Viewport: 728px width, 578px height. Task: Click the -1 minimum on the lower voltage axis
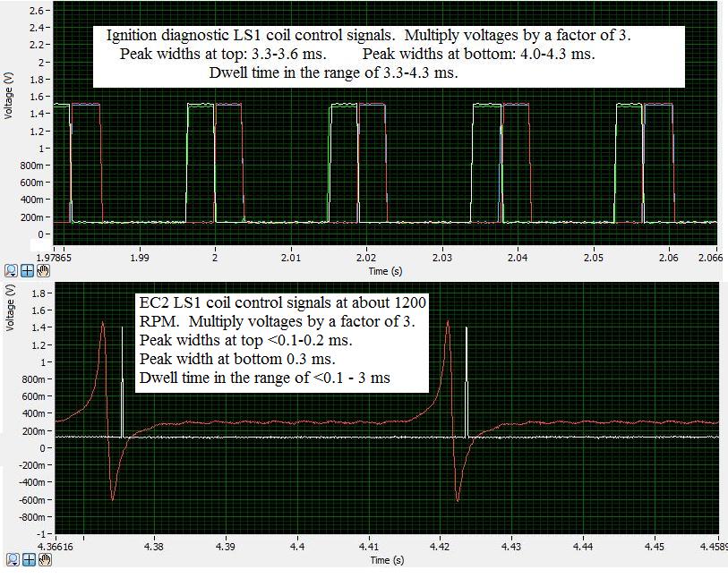(x=44, y=534)
